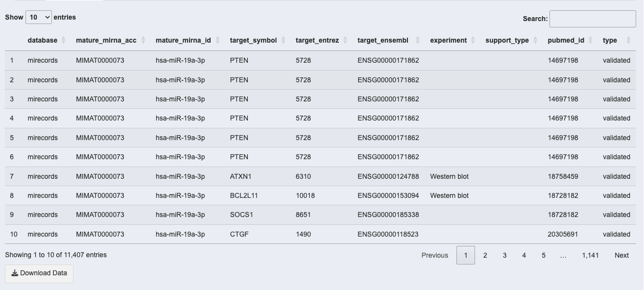Go to the Next page
The width and height of the screenshot is (644, 290).
point(621,255)
